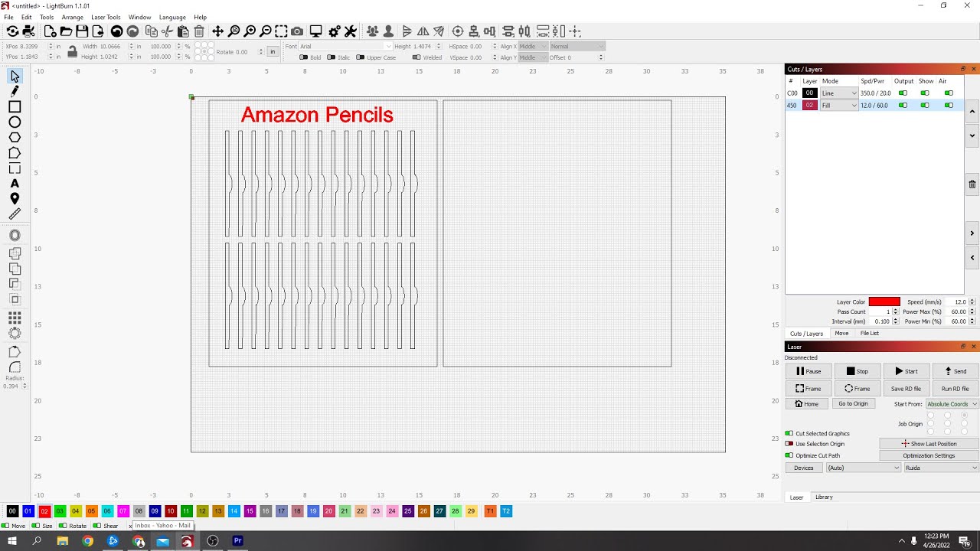Click the Devices button
The image size is (980, 551).
coord(804,468)
